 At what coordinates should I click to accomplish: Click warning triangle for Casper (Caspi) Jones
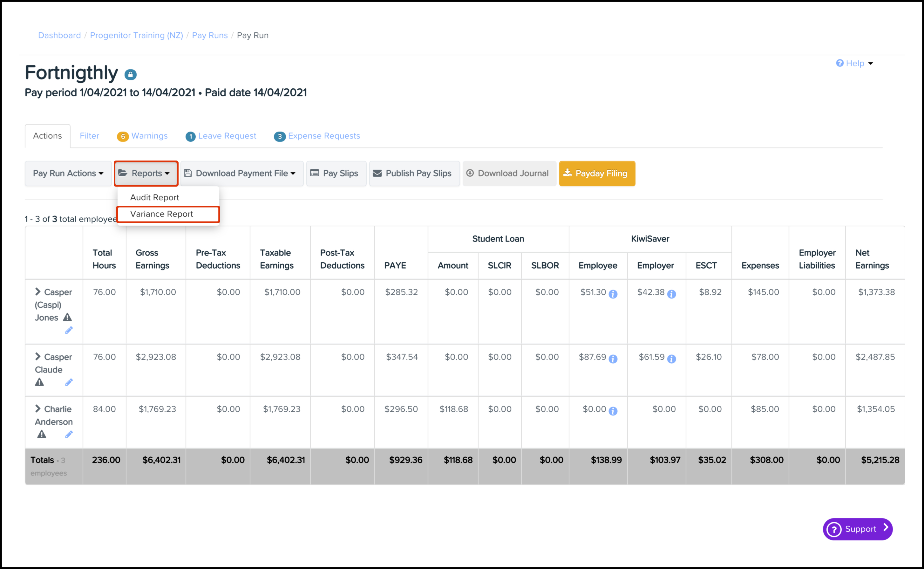click(67, 317)
